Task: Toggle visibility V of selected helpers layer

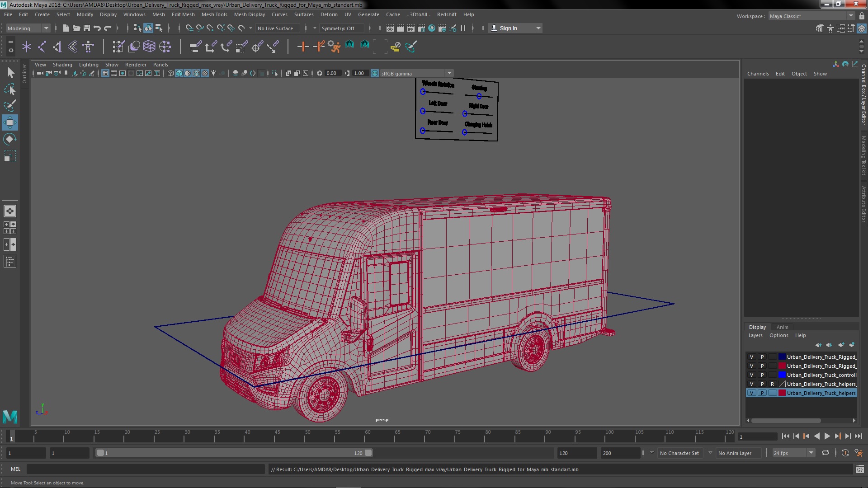Action: tap(752, 393)
